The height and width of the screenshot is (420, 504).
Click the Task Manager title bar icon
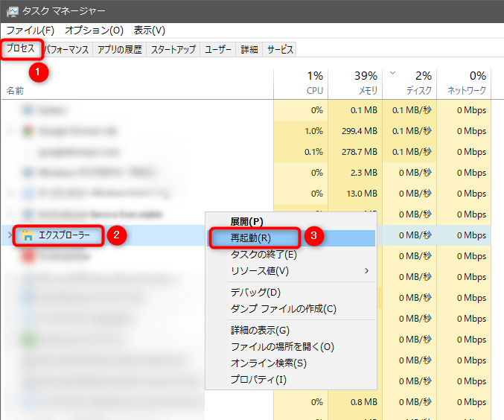coord(12,12)
